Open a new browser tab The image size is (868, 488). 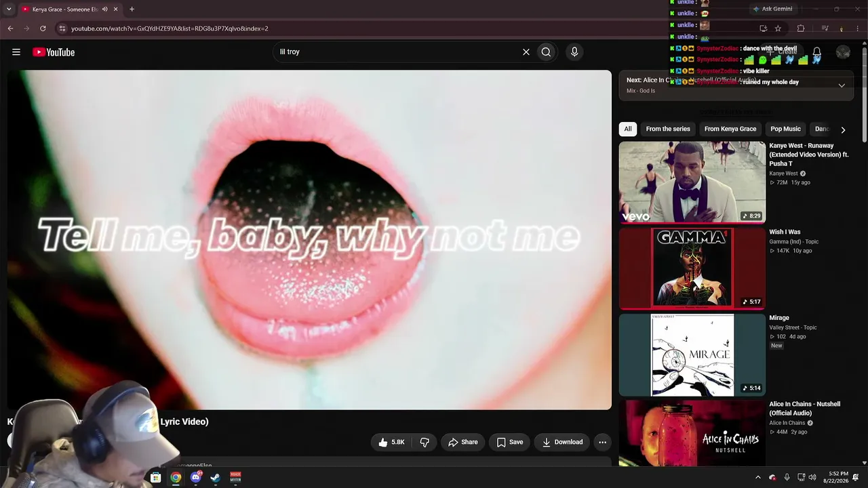[132, 9]
